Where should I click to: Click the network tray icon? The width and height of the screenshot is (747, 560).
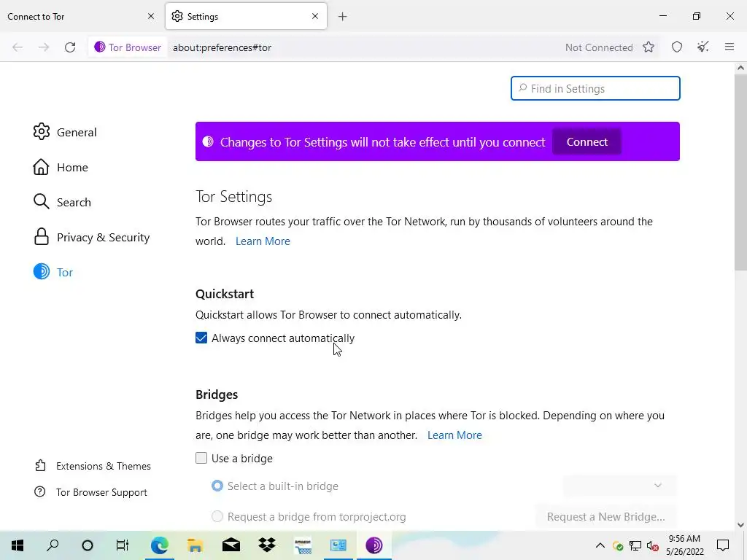(x=635, y=545)
